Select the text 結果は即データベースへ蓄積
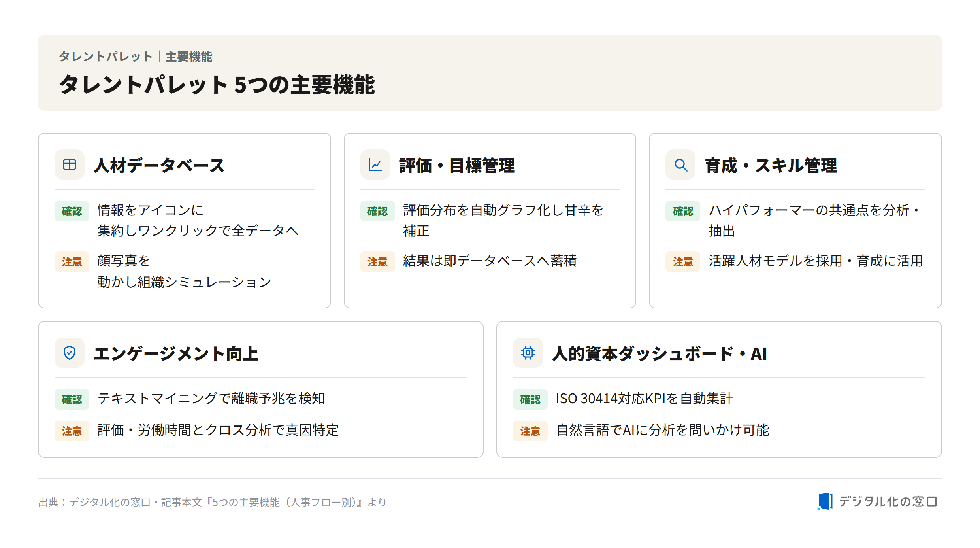 [490, 261]
